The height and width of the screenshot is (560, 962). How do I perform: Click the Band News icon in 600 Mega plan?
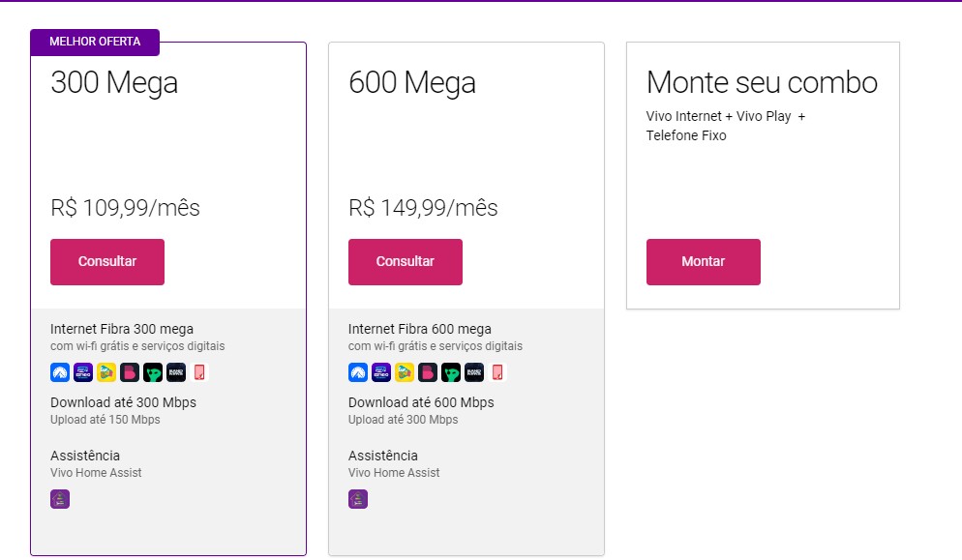click(474, 372)
